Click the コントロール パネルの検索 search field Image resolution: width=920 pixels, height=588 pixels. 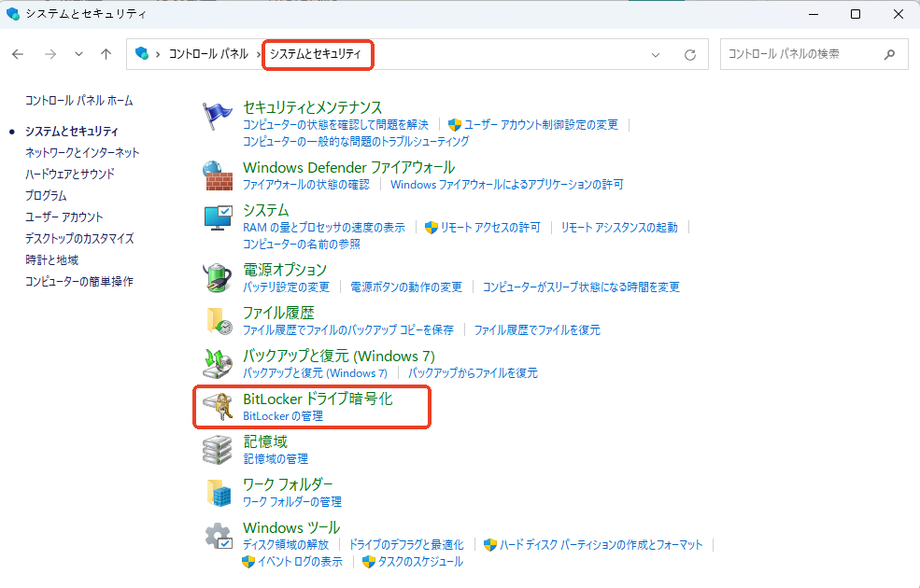coord(801,54)
